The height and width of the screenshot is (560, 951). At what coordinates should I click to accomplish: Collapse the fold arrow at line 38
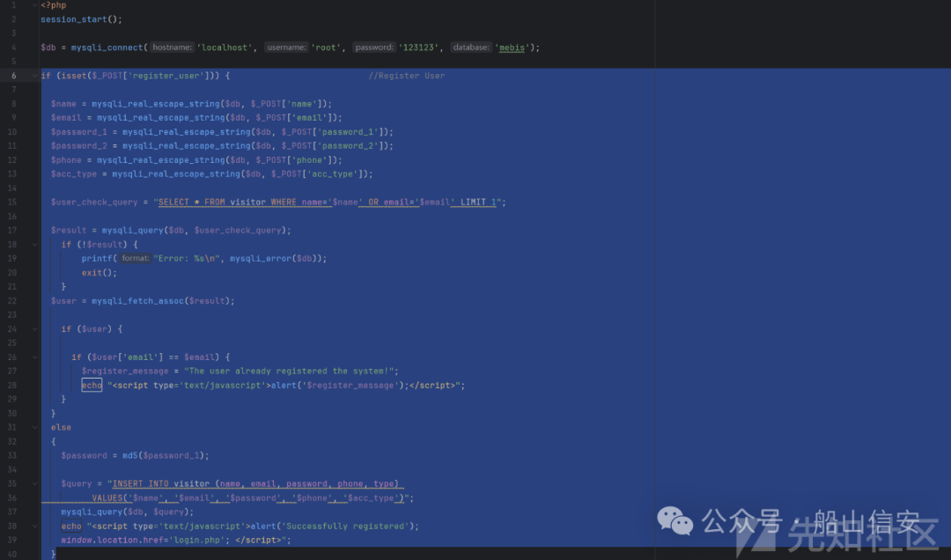[x=34, y=526]
